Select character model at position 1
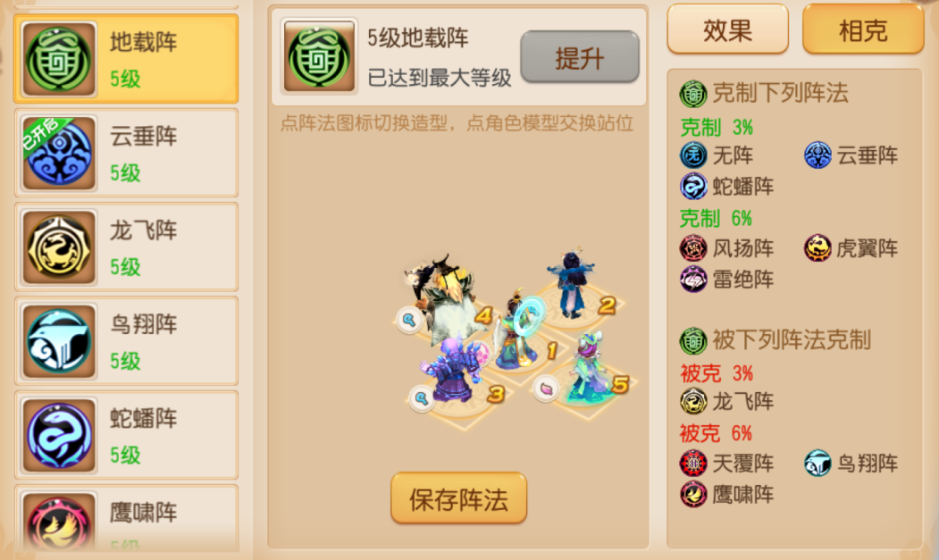This screenshot has height=560, width=939. click(x=518, y=328)
